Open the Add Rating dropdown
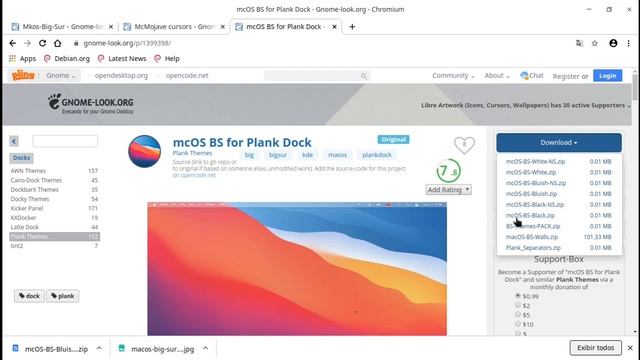The width and height of the screenshot is (640, 360). click(448, 190)
